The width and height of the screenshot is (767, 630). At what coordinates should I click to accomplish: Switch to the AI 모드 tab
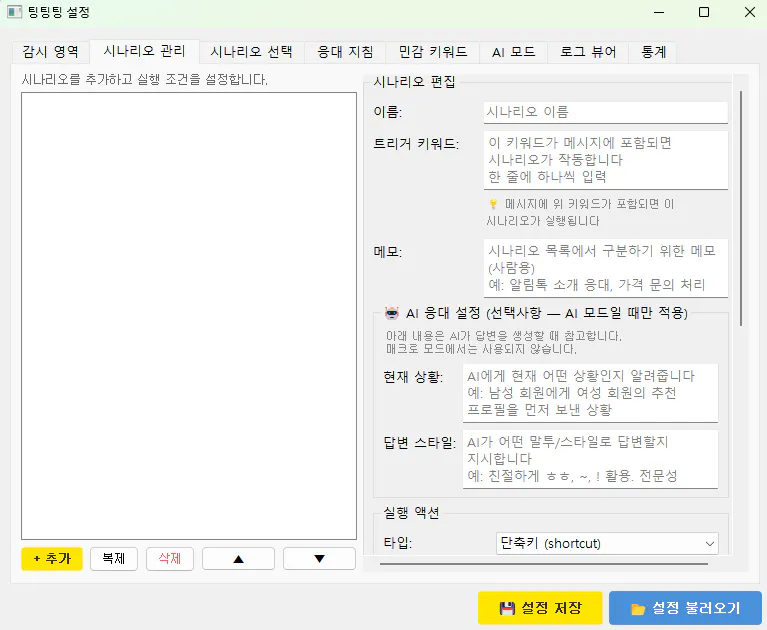[x=513, y=52]
